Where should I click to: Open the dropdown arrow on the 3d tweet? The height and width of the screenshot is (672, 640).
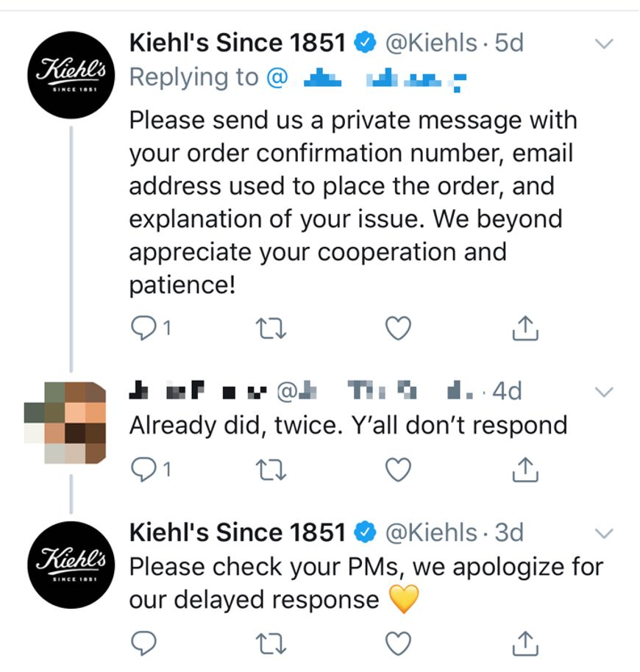click(603, 532)
